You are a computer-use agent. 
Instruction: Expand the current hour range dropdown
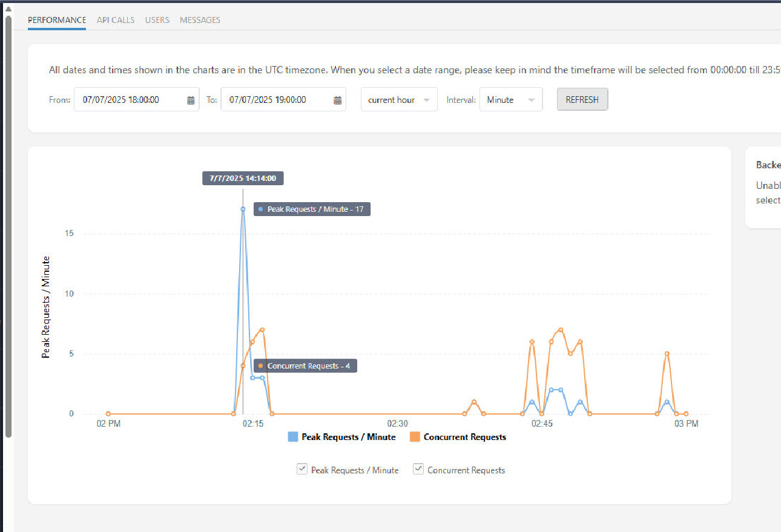[x=399, y=100]
